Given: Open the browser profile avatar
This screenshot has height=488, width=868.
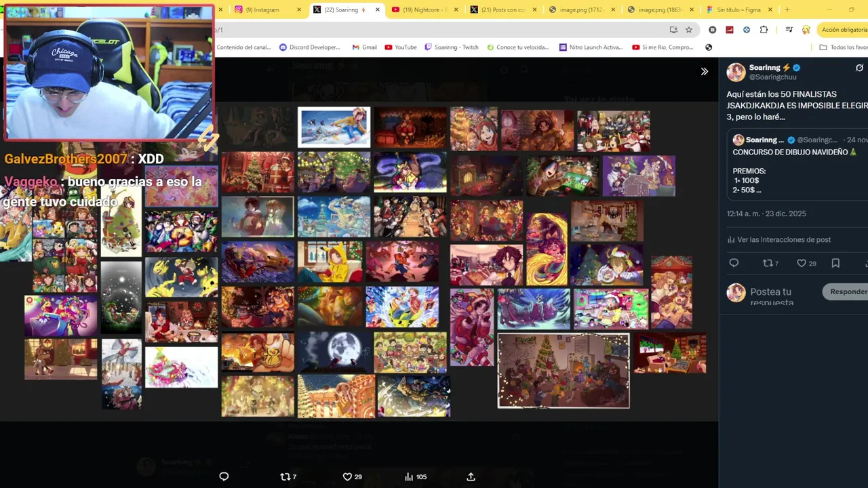Looking at the screenshot, I should pyautogui.click(x=806, y=30).
